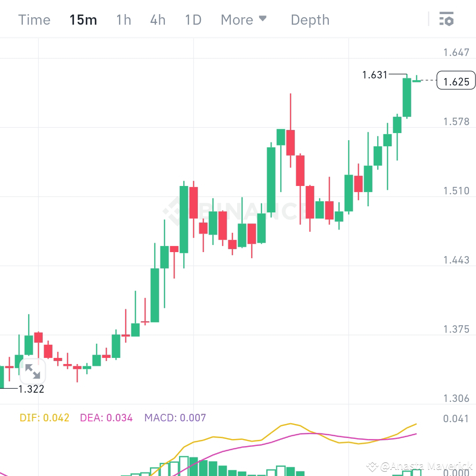The height and width of the screenshot is (476, 476).
Task: Switch to the Depth chart
Action: (310, 19)
